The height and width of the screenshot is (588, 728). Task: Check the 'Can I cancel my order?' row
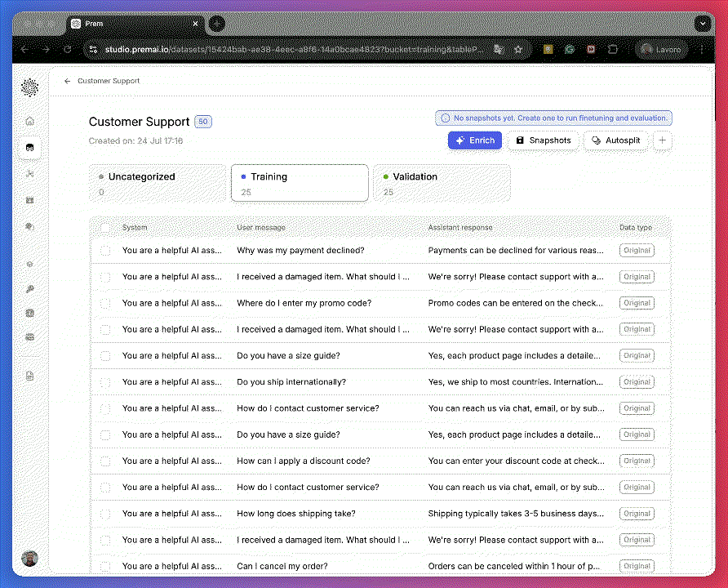105,566
